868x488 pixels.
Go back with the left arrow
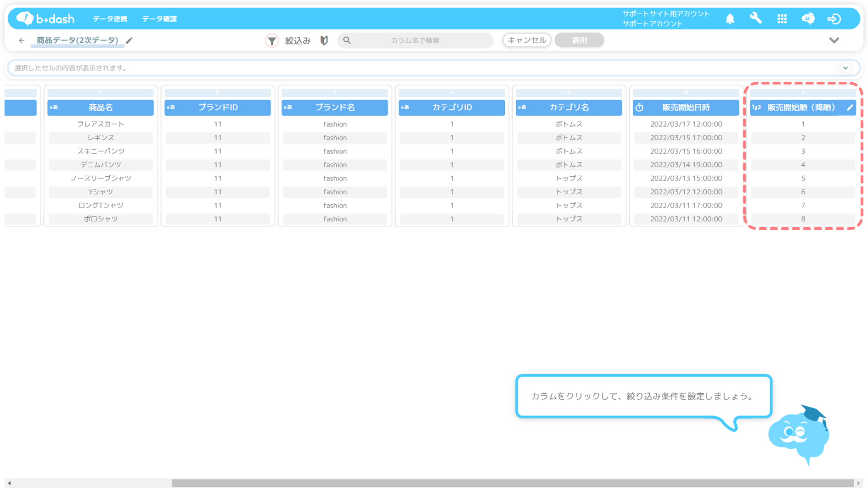tap(22, 40)
